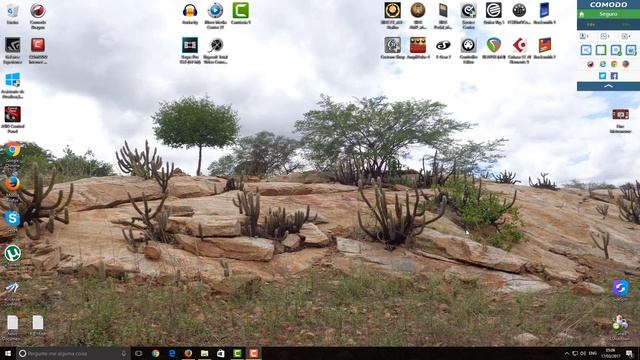
Task: Open Task View on the taskbar
Action: 138,353
